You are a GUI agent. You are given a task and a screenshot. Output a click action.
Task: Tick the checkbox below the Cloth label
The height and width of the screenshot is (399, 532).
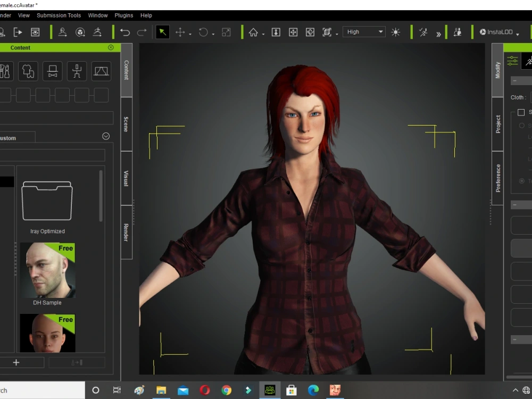coord(521,112)
